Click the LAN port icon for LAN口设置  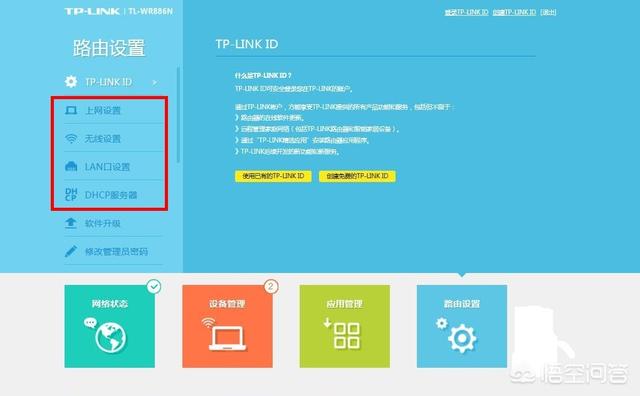tap(71, 167)
